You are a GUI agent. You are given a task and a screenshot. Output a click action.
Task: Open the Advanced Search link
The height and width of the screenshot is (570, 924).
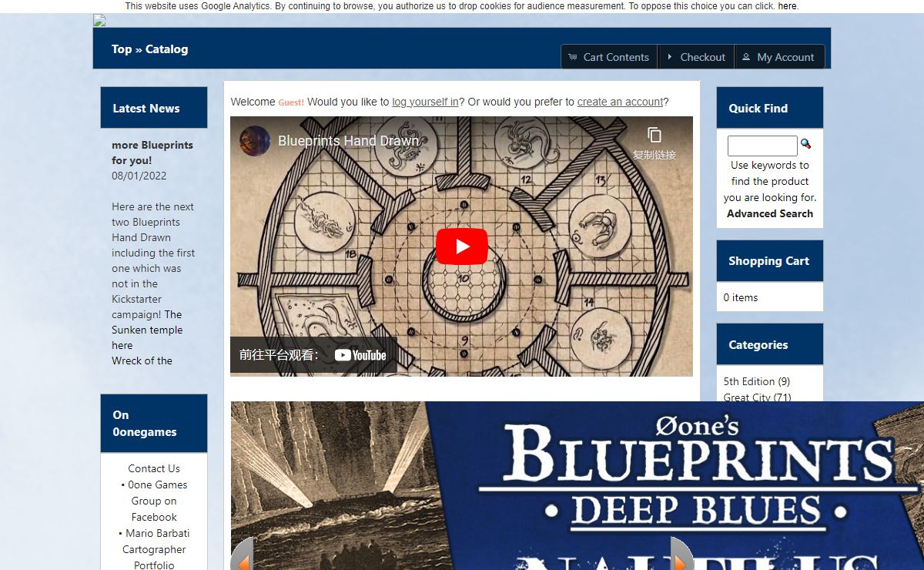point(770,214)
